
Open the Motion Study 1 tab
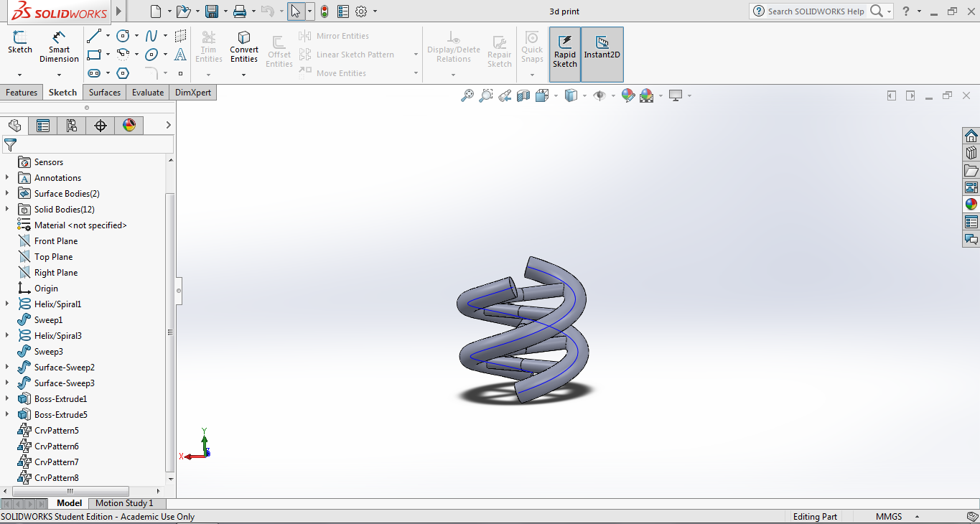click(x=124, y=503)
